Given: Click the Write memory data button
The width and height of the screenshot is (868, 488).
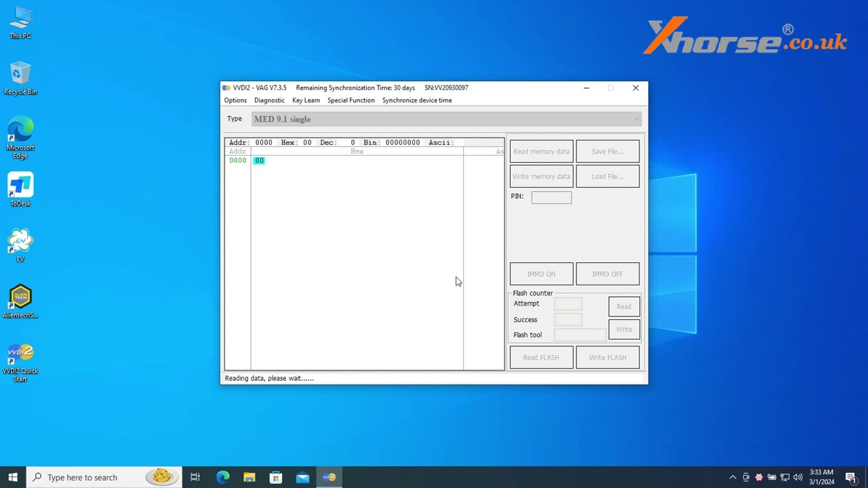Looking at the screenshot, I should [x=541, y=177].
